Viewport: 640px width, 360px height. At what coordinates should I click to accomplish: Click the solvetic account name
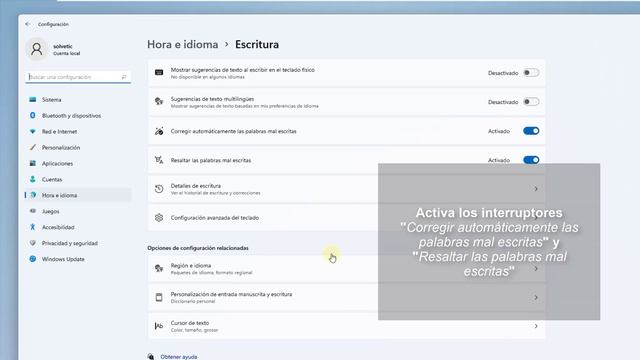(63, 46)
